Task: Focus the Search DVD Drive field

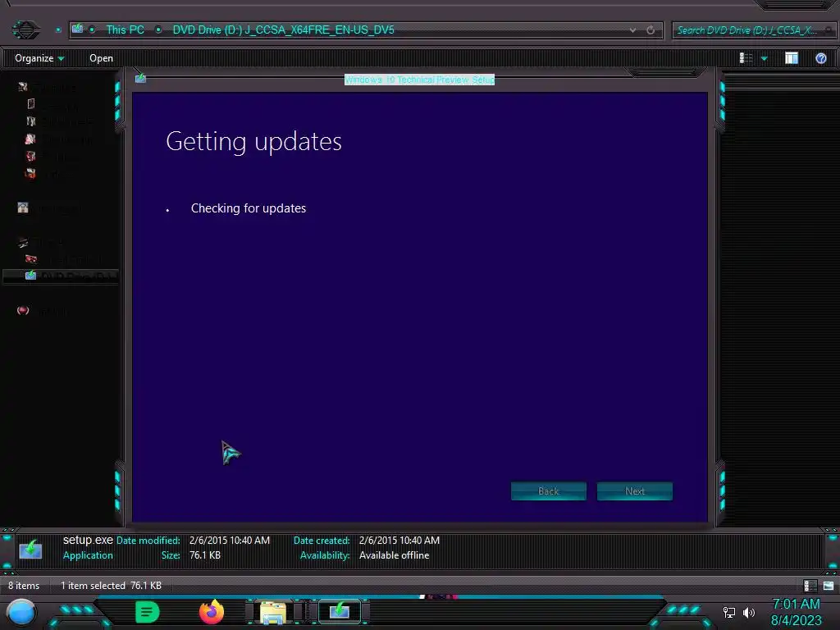Action: pyautogui.click(x=752, y=30)
